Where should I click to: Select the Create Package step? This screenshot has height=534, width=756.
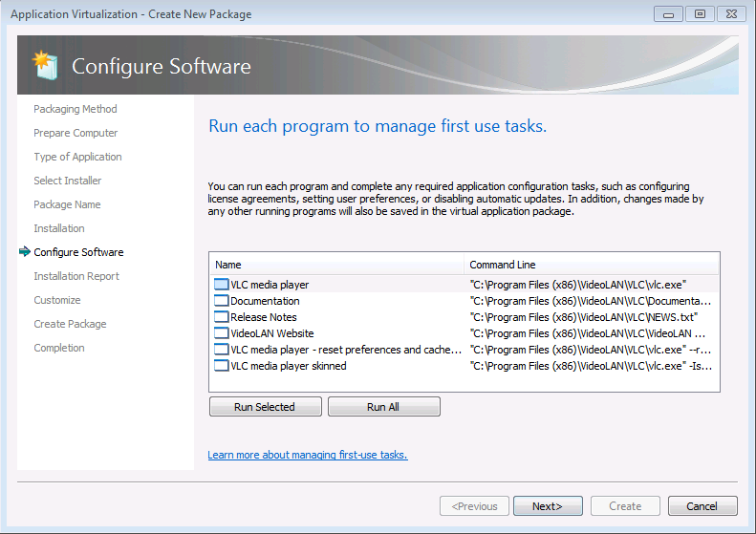click(70, 324)
